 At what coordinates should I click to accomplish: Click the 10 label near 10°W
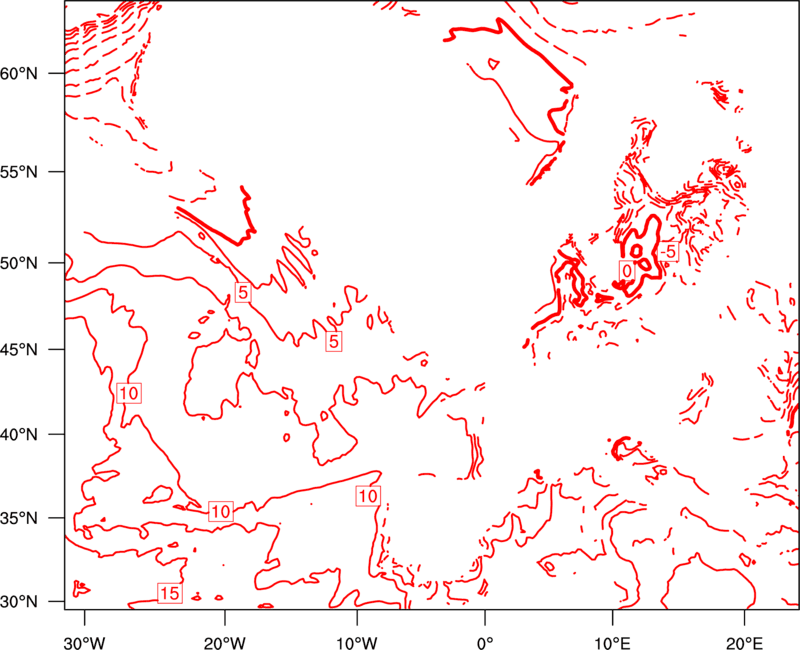point(368,496)
